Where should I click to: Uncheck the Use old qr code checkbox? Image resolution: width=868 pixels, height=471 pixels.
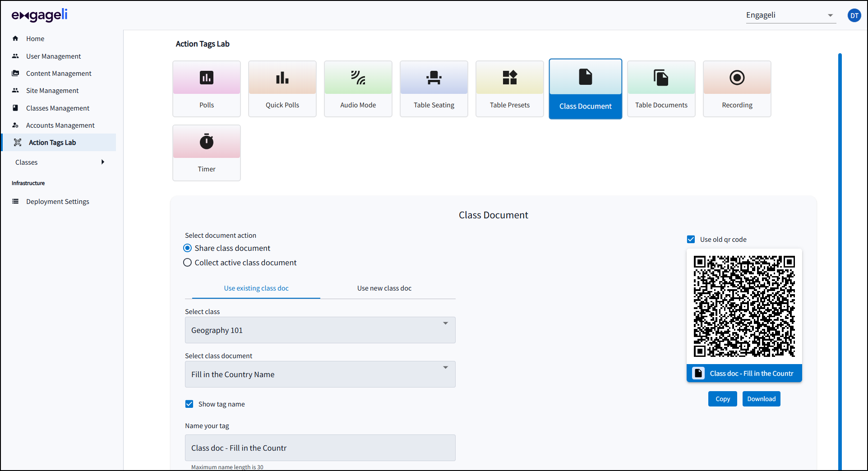click(691, 239)
